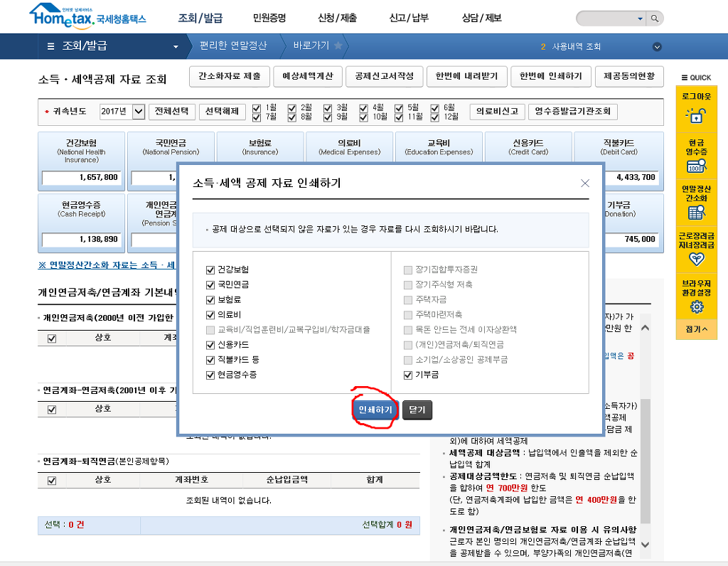Open 상담/제보 top menu
Screen dimensions: 728x566
pos(481,18)
